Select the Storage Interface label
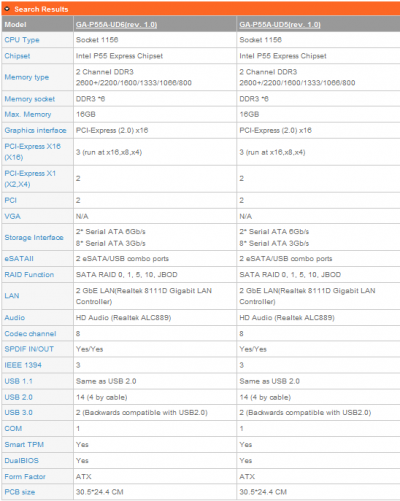Viewport: 400px width, 501px height. click(x=34, y=237)
